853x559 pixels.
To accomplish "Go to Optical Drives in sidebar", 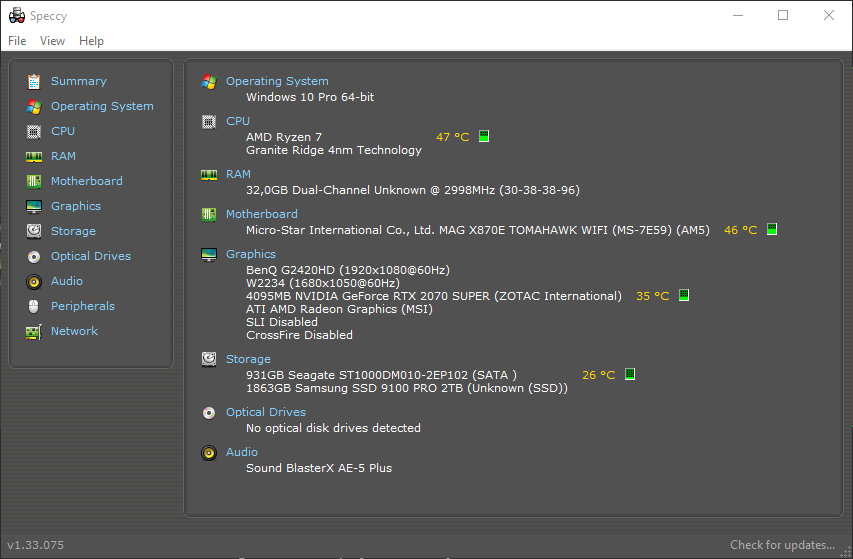I will point(91,256).
